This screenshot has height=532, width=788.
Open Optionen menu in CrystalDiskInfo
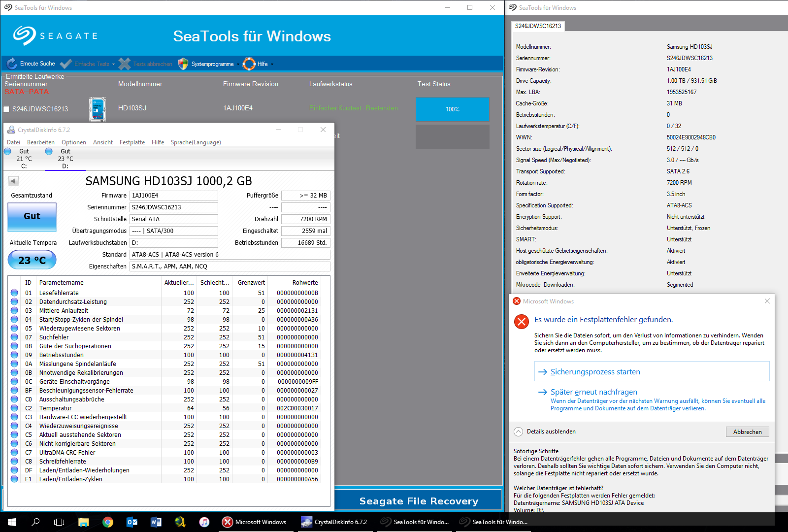[74, 142]
